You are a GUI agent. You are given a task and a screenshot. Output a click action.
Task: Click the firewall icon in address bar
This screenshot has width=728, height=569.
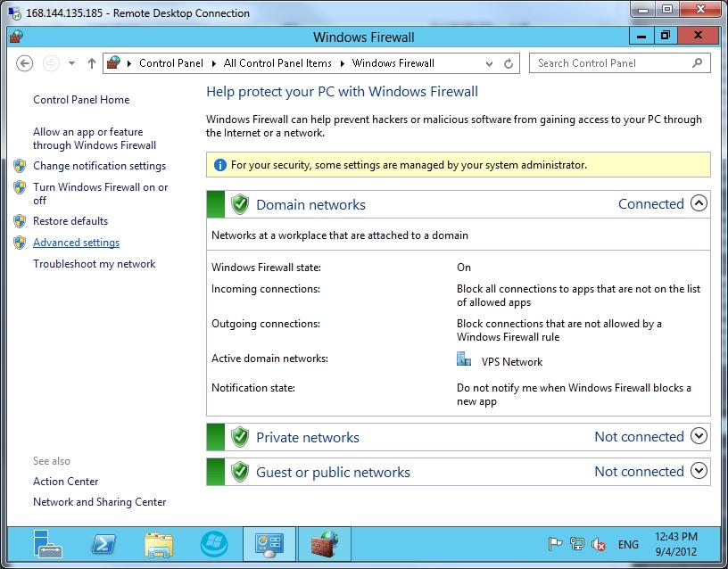pos(114,62)
